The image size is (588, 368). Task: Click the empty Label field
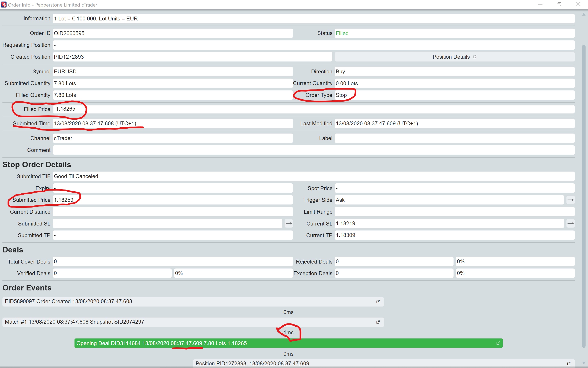[454, 138]
